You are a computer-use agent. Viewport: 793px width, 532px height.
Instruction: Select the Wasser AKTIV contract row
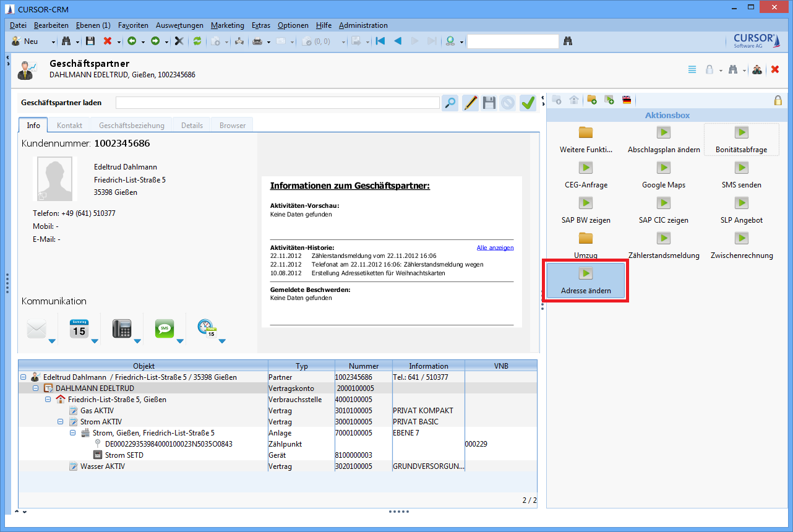click(102, 466)
